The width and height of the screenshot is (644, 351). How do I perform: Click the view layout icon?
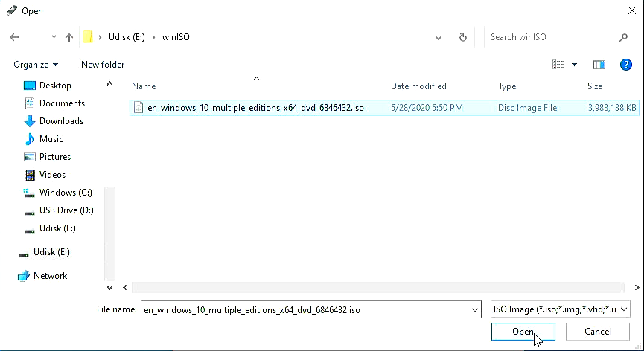[x=558, y=65]
